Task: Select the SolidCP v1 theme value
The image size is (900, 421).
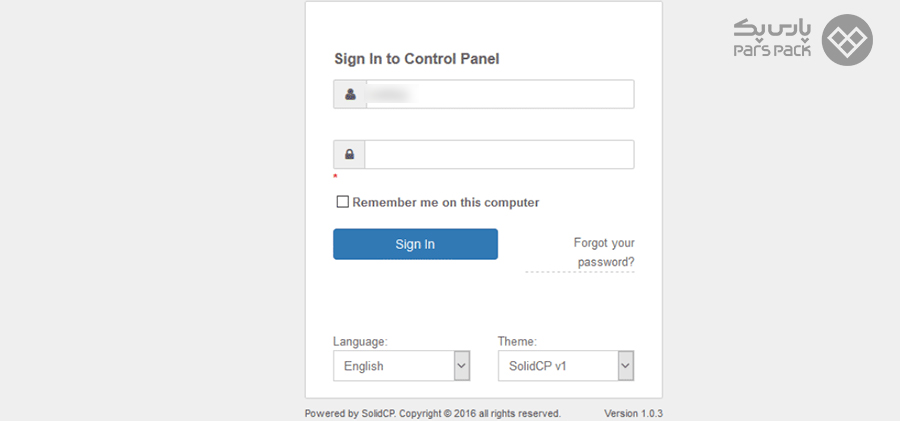Action: coord(556,366)
